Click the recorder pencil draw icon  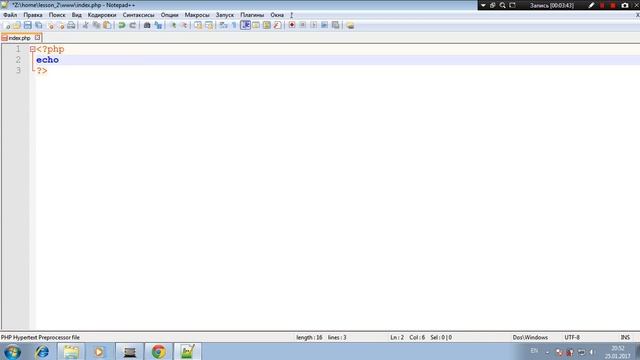591,5
